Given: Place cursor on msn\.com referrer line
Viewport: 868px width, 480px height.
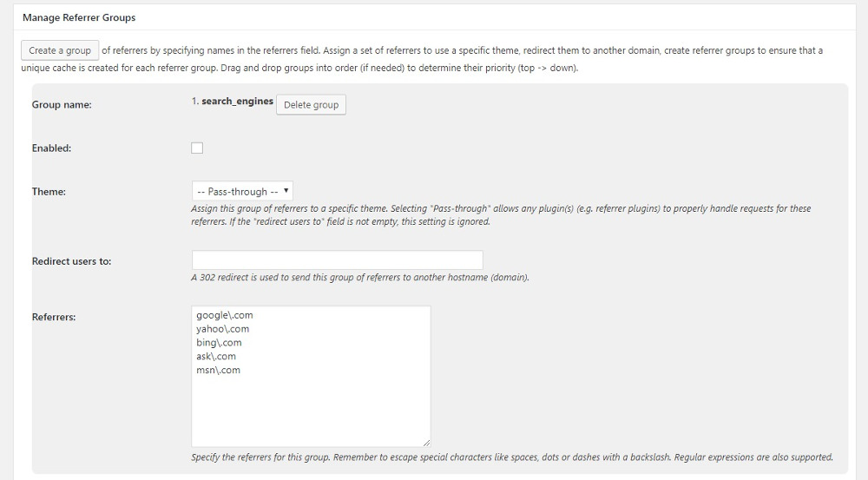Looking at the screenshot, I should point(218,370).
